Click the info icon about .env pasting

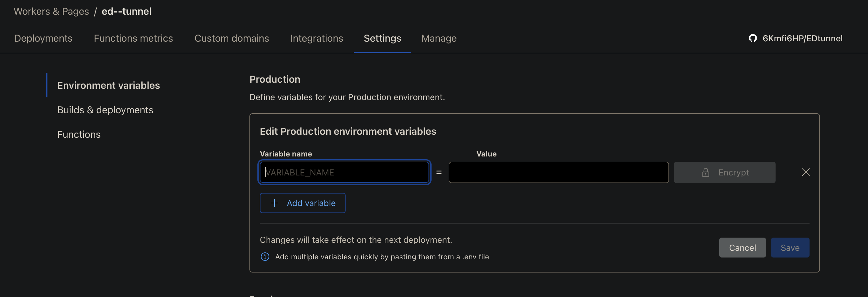tap(265, 257)
